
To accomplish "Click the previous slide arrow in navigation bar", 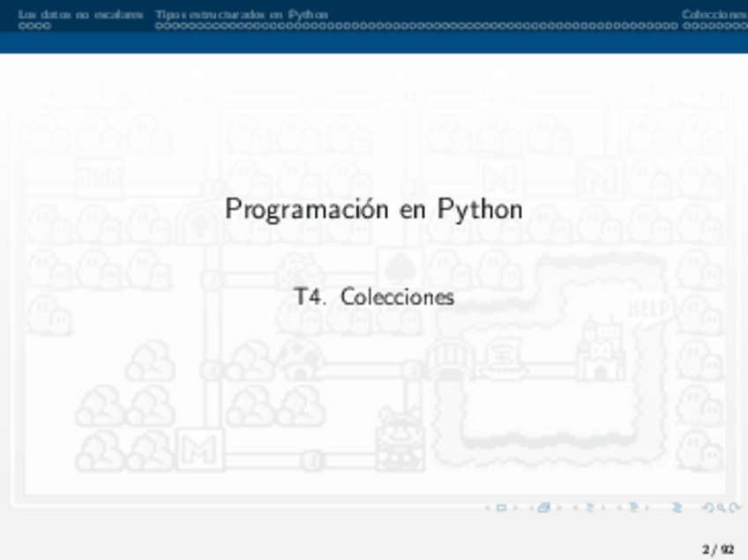I will coord(490,507).
